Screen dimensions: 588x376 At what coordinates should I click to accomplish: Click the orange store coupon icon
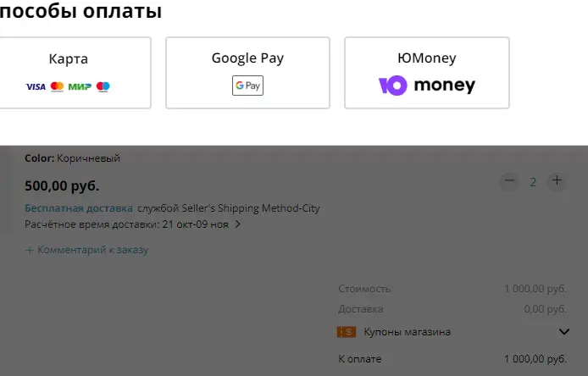click(347, 332)
